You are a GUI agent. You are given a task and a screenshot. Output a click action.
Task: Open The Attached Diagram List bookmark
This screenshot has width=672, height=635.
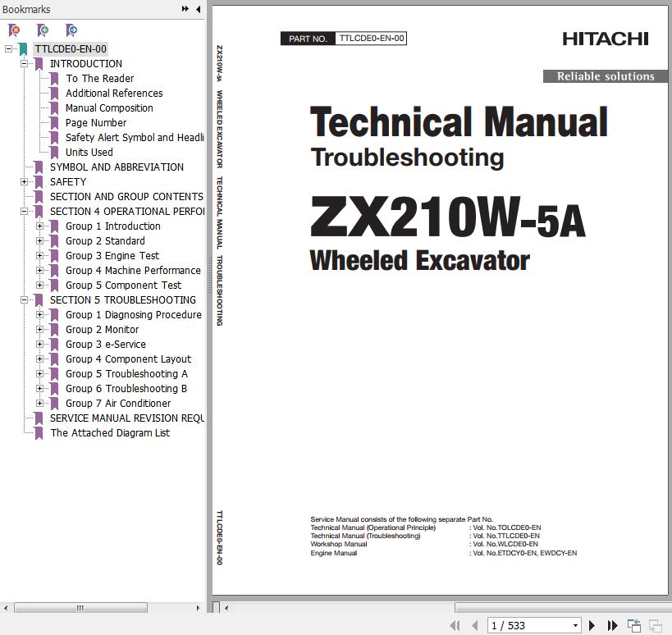[110, 432]
